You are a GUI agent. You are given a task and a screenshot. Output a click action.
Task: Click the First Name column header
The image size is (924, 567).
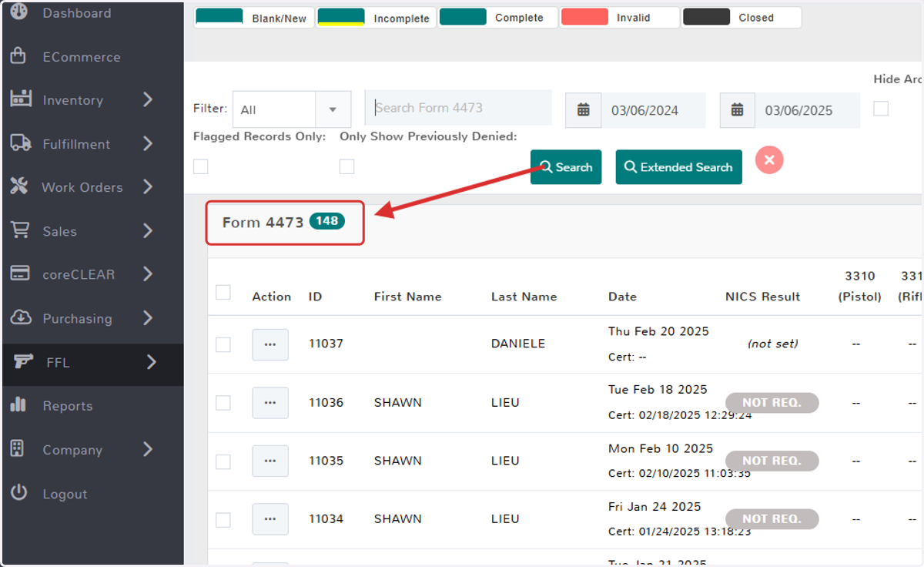407,297
